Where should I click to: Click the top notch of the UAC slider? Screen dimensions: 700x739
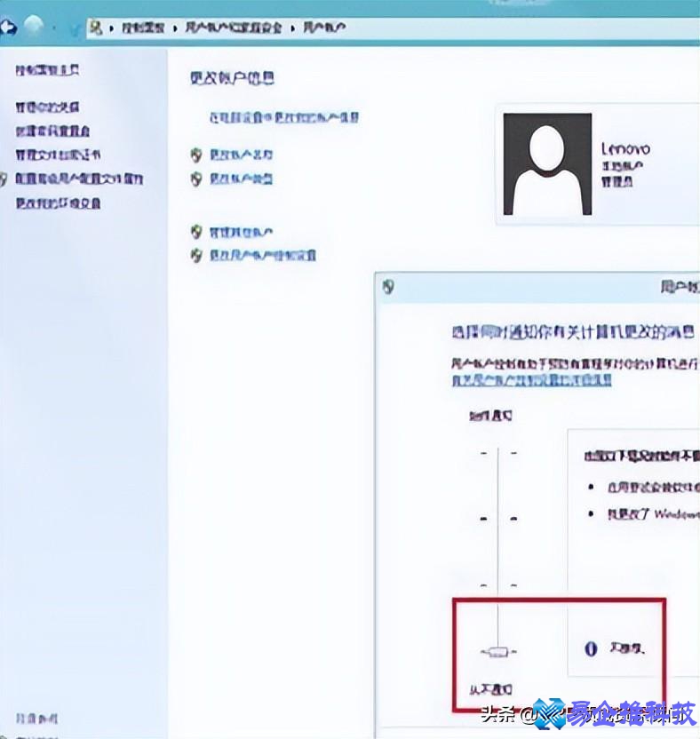(x=497, y=453)
